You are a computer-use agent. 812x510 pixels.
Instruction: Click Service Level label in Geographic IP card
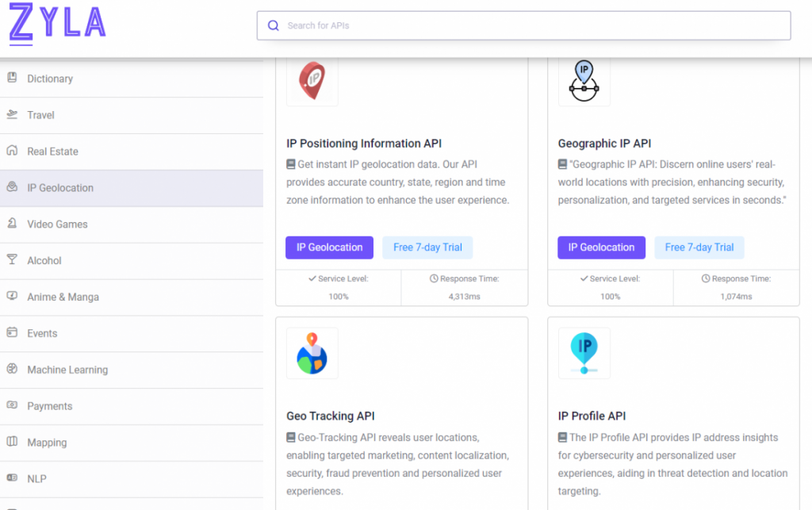pos(615,278)
